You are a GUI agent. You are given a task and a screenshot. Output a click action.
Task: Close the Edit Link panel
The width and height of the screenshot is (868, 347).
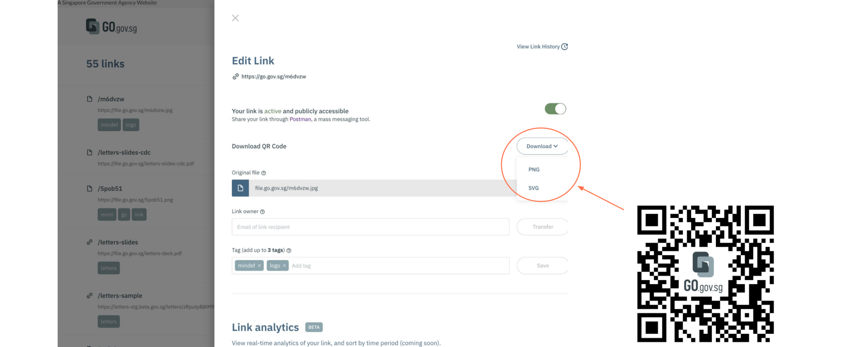click(x=235, y=18)
